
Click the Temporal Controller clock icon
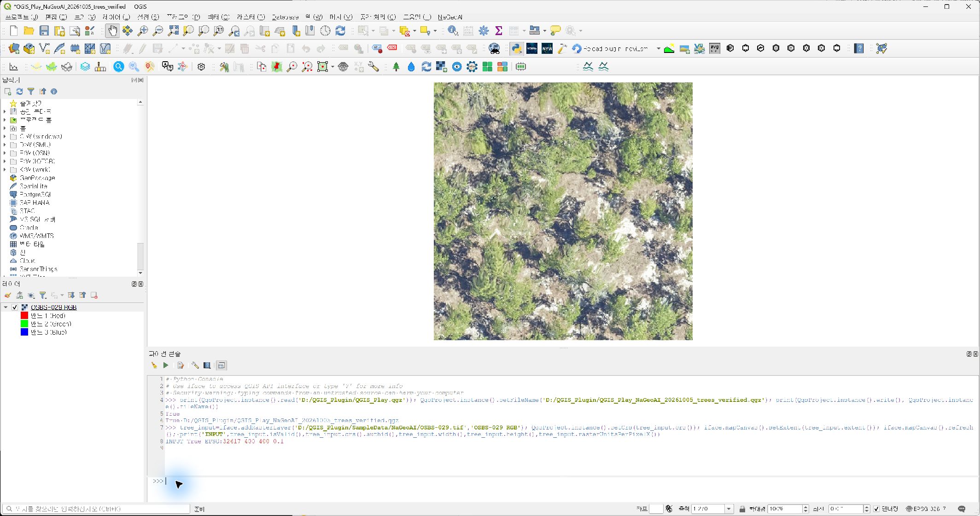click(325, 31)
